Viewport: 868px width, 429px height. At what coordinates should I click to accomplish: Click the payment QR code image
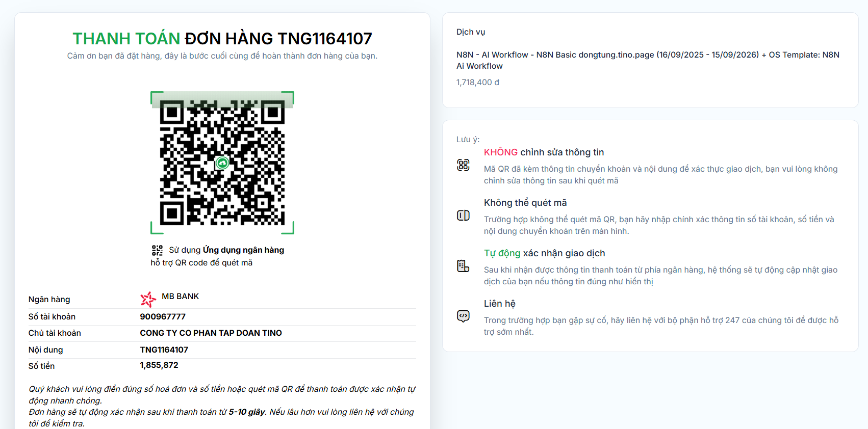(x=222, y=163)
